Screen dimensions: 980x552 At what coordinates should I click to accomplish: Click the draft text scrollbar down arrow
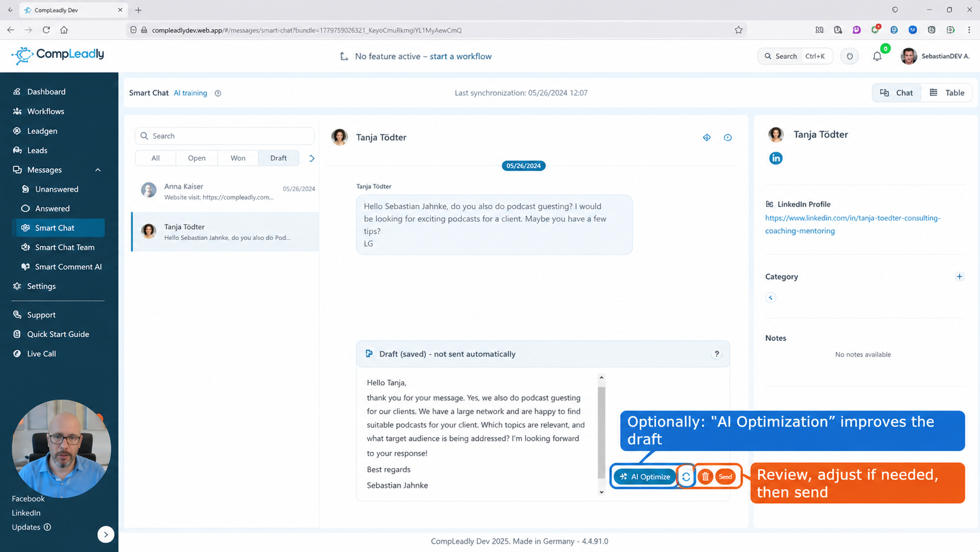pyautogui.click(x=601, y=492)
